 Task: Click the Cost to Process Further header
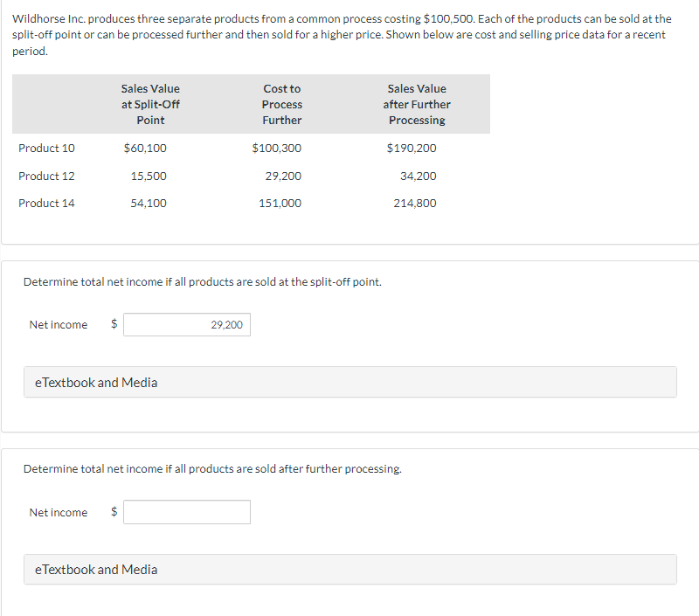pos(281,104)
